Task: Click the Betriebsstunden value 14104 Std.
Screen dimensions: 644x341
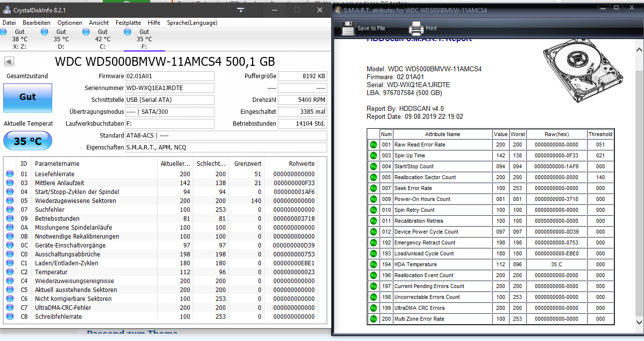Action: (302, 124)
